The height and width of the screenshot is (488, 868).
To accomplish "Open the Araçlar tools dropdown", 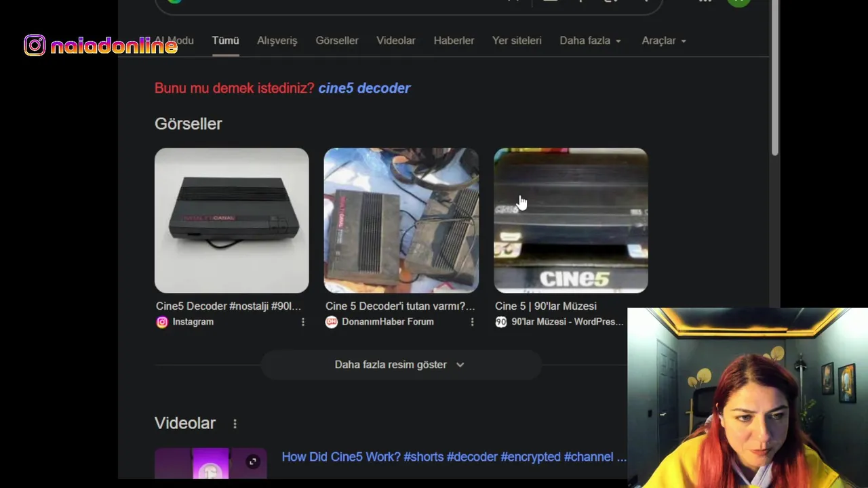I will pyautogui.click(x=664, y=41).
